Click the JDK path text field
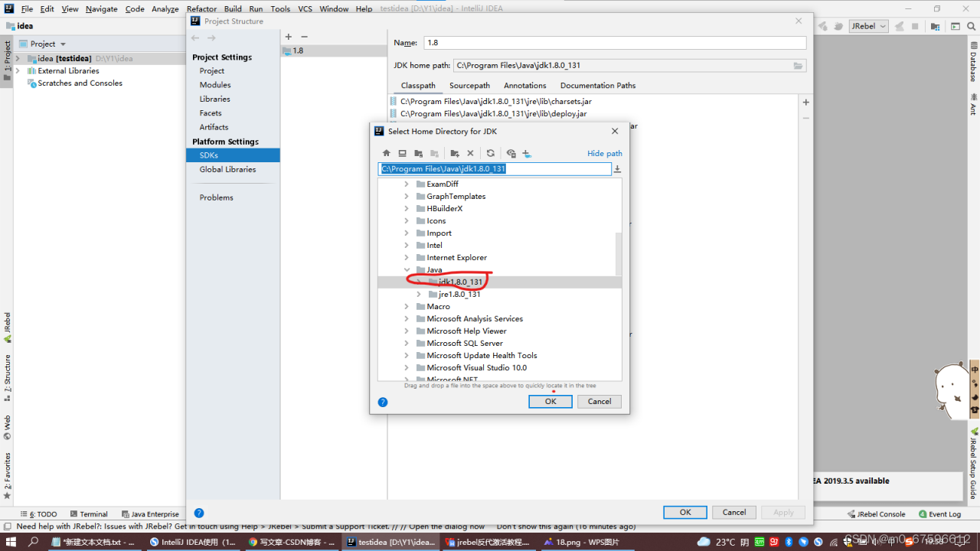This screenshot has width=980, height=551. 495,169
